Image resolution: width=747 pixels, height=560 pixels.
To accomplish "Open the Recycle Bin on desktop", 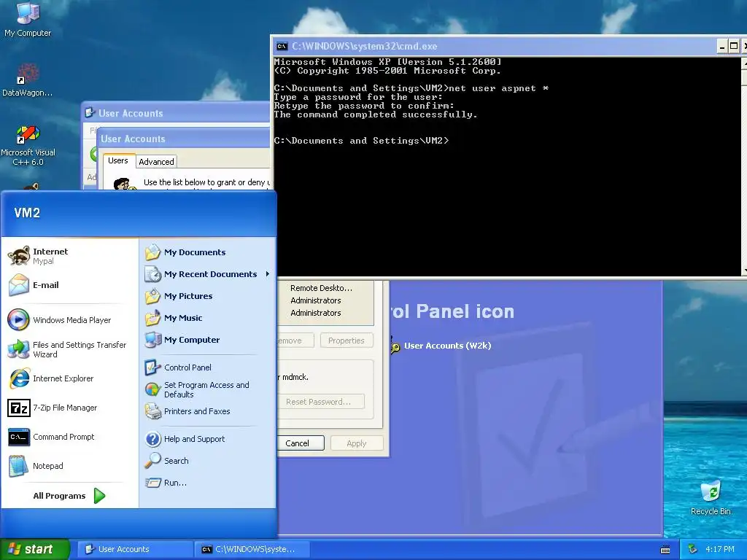I will click(711, 497).
